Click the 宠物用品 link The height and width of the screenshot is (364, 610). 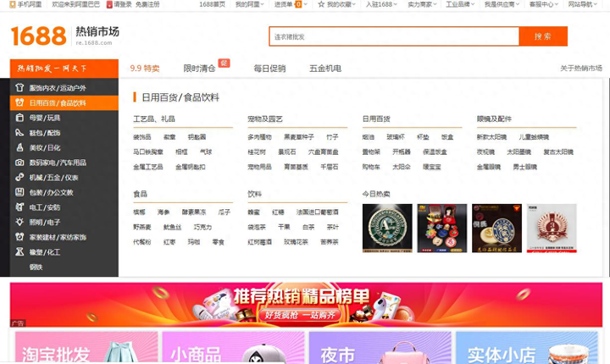(x=259, y=167)
